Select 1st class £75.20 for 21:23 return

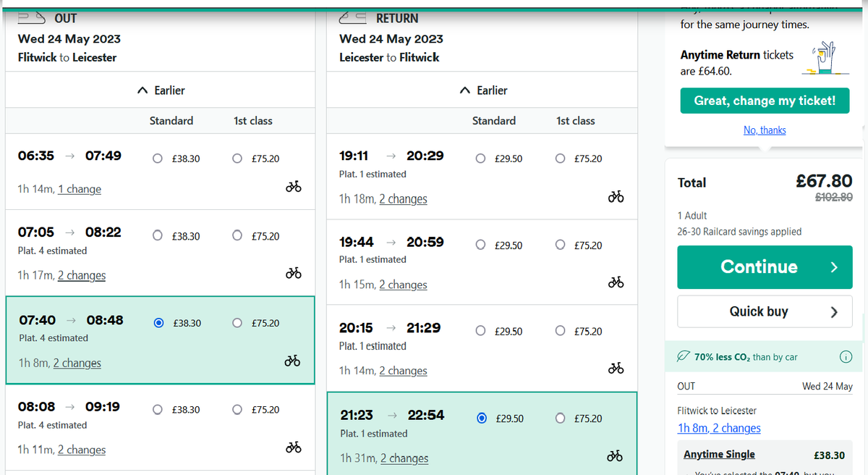point(560,419)
